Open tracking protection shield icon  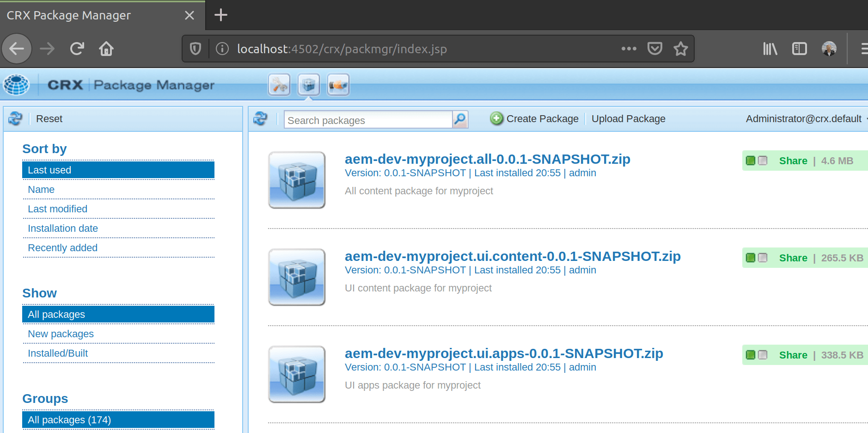pyautogui.click(x=196, y=49)
